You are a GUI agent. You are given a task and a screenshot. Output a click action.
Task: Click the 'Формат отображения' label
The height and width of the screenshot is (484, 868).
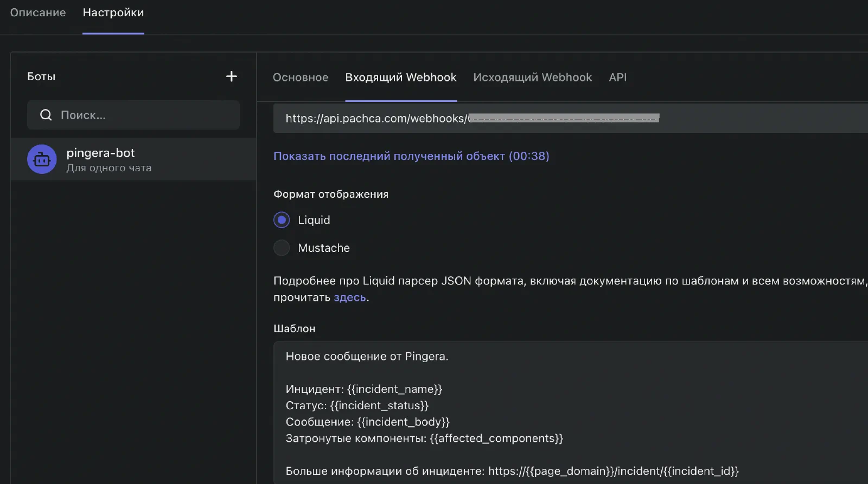[331, 194]
